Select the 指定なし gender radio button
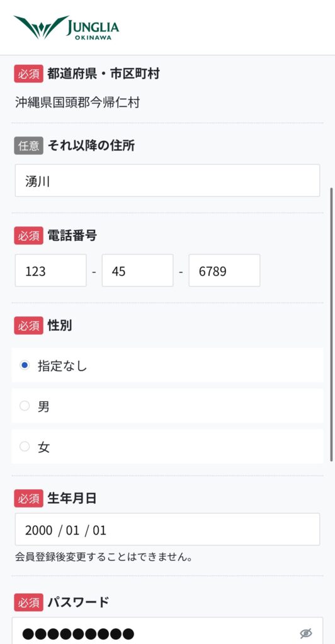The height and width of the screenshot is (644, 335). tap(25, 365)
